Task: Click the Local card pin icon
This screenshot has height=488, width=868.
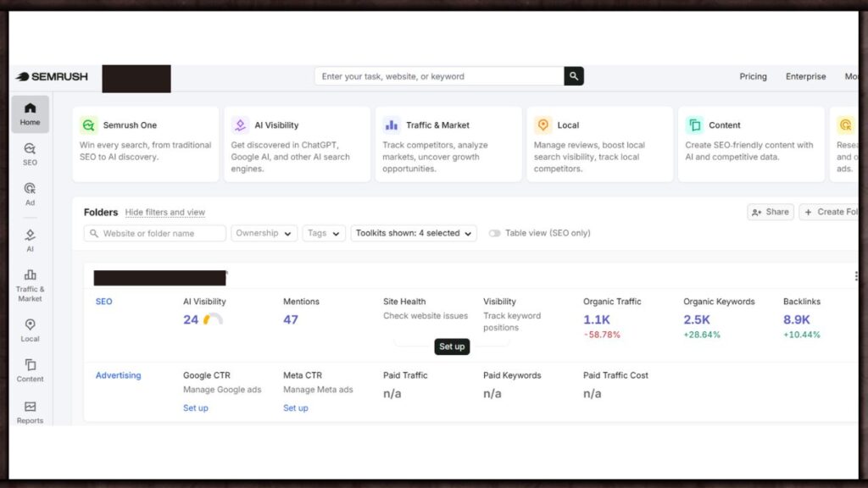Action: [543, 125]
